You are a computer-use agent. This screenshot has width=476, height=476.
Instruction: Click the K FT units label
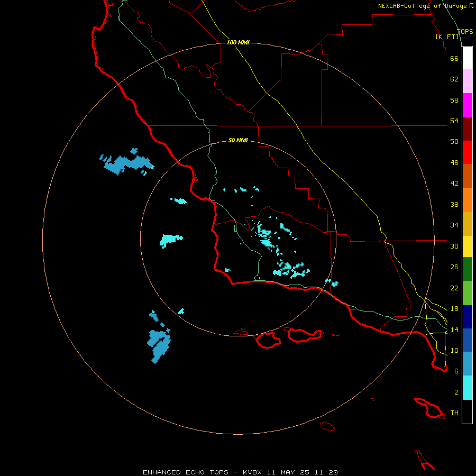(447, 36)
